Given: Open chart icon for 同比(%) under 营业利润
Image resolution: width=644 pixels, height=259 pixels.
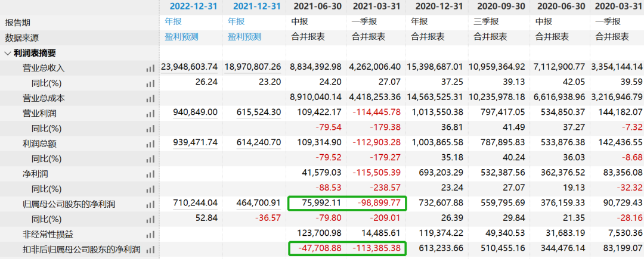Looking at the screenshot, I should coord(150,129).
